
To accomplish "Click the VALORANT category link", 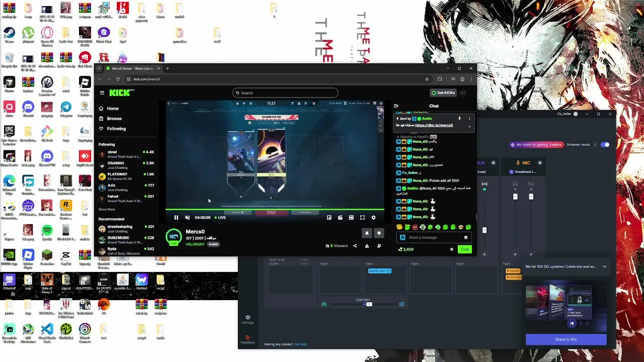I will click(195, 244).
